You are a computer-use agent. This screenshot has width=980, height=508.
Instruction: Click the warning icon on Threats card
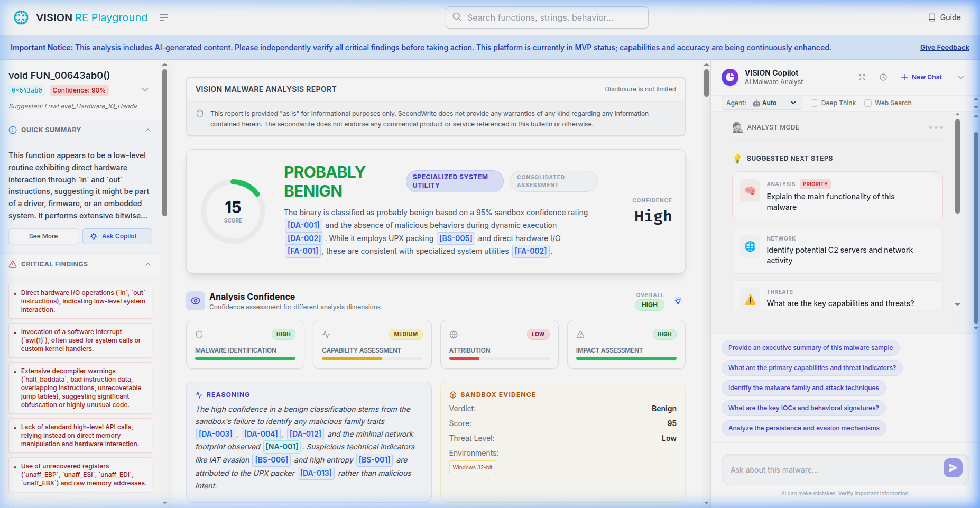pos(750,300)
